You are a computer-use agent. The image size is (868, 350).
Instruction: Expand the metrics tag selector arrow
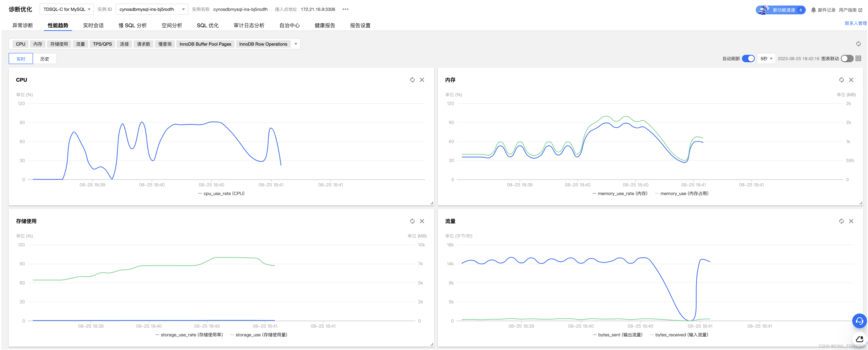pos(296,44)
